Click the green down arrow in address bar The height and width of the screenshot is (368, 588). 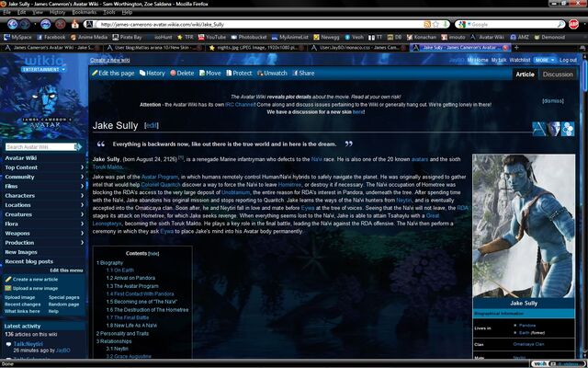coord(445,25)
